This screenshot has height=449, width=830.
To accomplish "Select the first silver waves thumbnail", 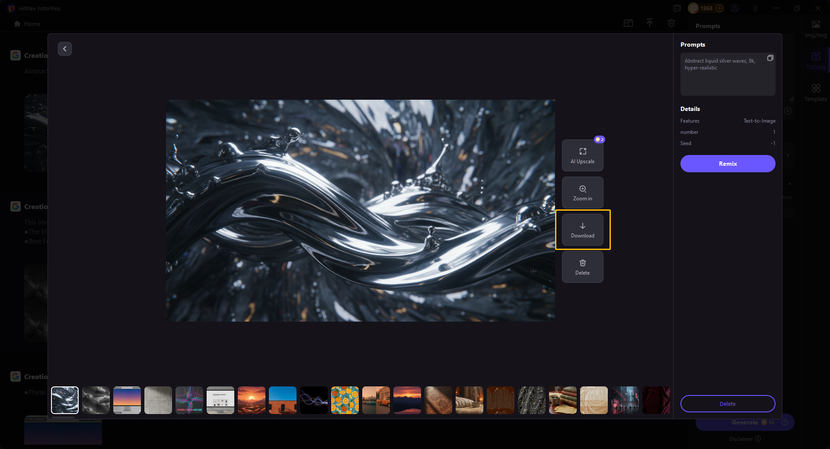I will pyautogui.click(x=65, y=400).
